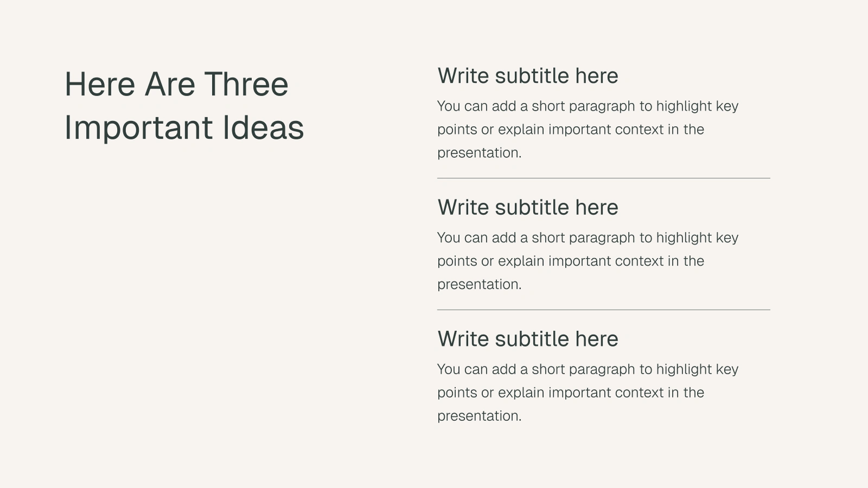Click the word "Here" in the main title

[x=99, y=85]
